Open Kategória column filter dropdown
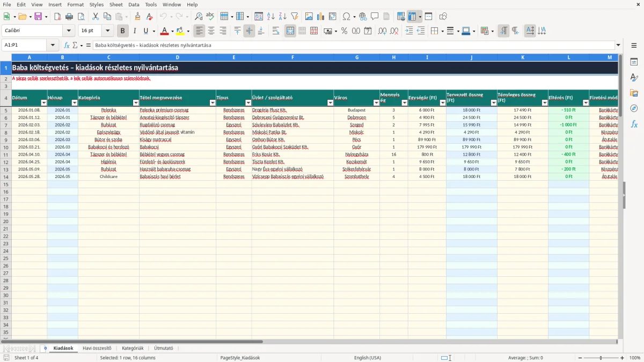This screenshot has width=644, height=362. 135,102
